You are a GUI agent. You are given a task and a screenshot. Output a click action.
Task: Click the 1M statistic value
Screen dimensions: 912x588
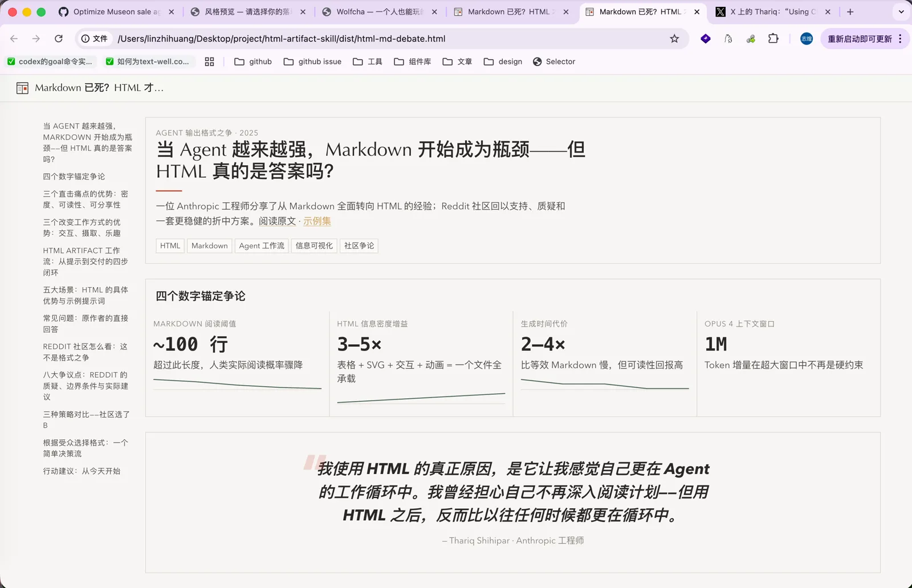(x=716, y=344)
